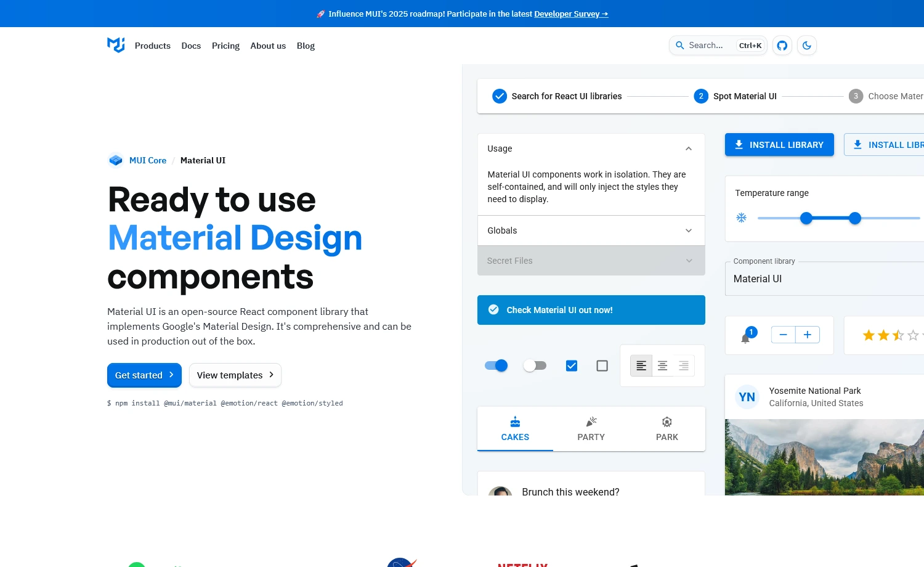The height and width of the screenshot is (567, 924).
Task: Click the snowflake icon beside the slider
Action: pyautogui.click(x=741, y=218)
